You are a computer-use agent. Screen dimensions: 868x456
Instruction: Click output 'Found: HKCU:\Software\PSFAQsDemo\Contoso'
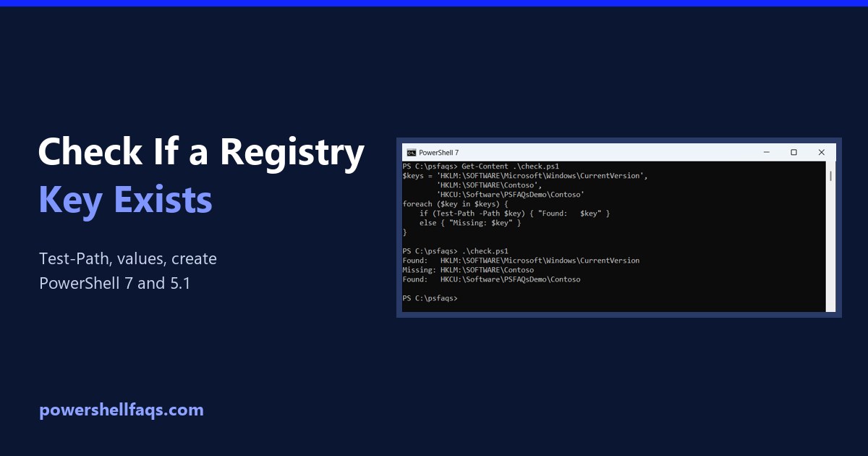[x=491, y=279]
